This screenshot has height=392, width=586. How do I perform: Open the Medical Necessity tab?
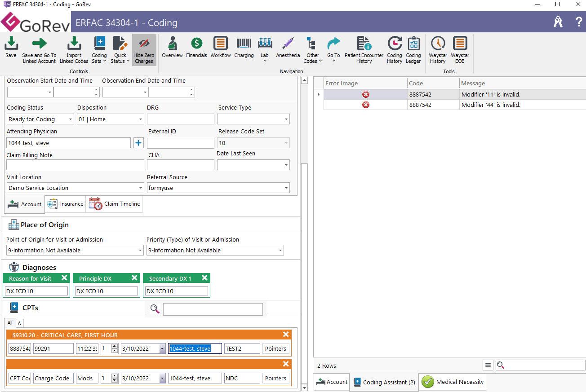pos(453,382)
